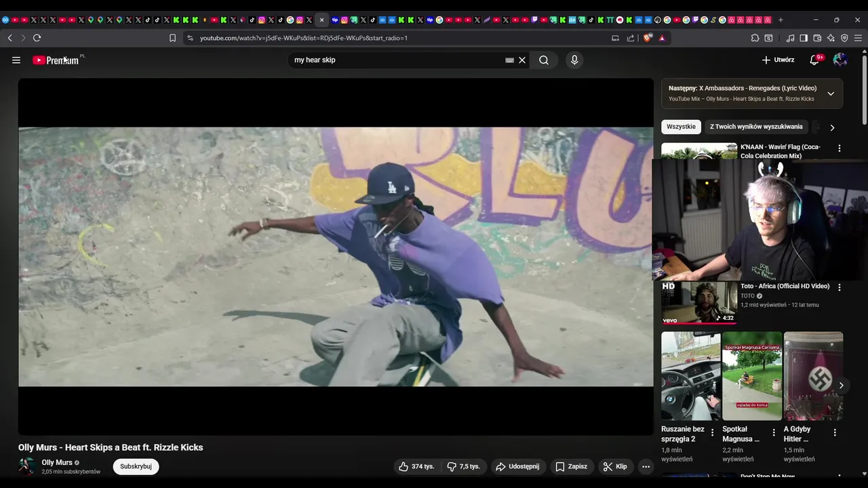Dislike the video with thumbs down
This screenshot has height=488, width=868.
pyautogui.click(x=464, y=466)
